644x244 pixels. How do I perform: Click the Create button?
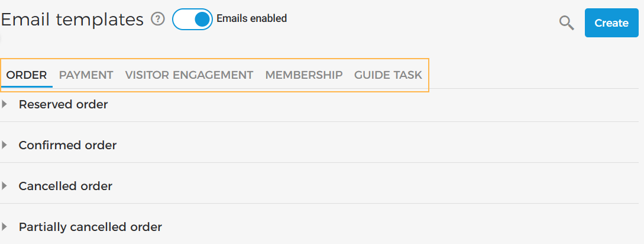point(611,23)
